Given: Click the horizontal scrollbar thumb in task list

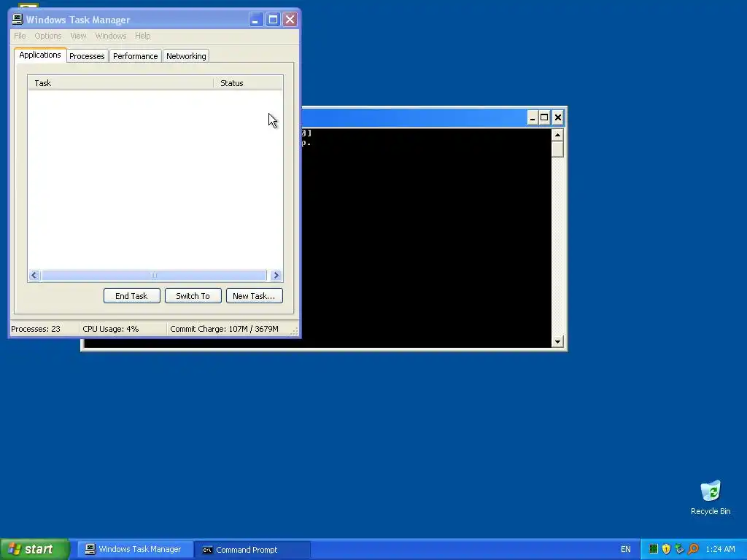Looking at the screenshot, I should [x=153, y=275].
